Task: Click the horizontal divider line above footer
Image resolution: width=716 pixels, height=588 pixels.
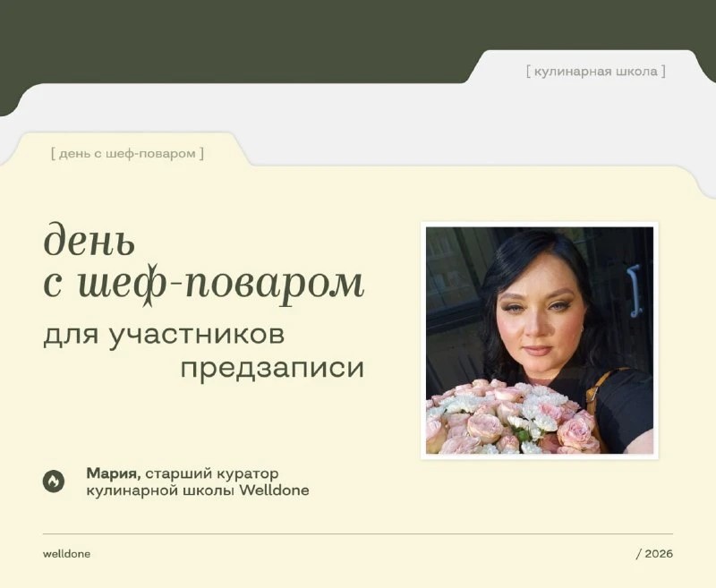Action: point(358,533)
